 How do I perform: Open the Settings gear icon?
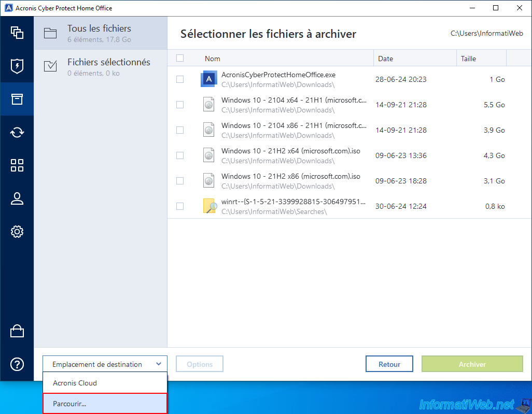(x=17, y=232)
